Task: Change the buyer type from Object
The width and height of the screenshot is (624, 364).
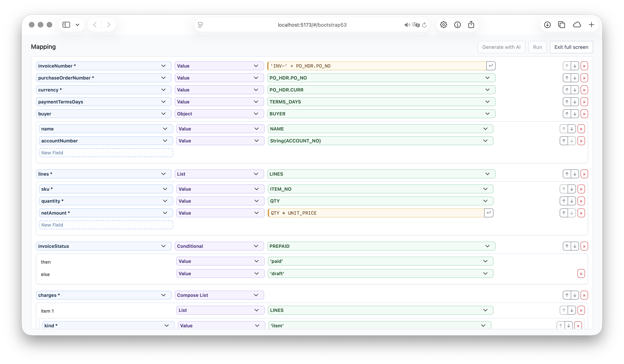Action: 219,114
